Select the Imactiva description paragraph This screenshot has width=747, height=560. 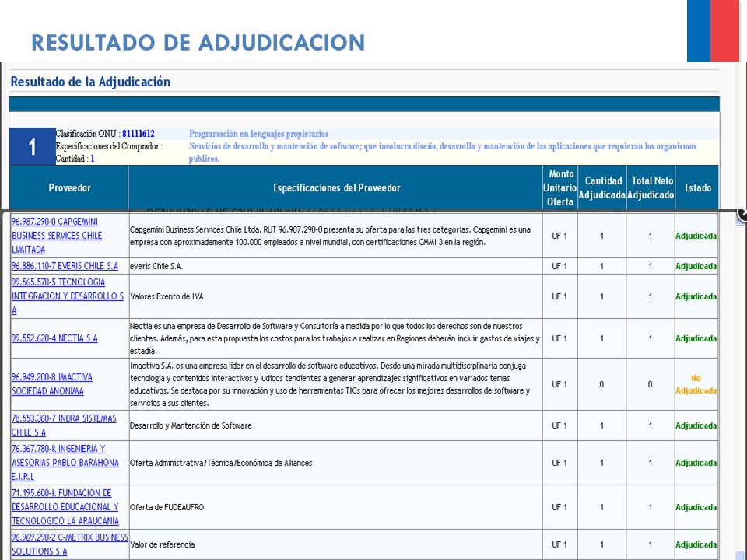[330, 384]
